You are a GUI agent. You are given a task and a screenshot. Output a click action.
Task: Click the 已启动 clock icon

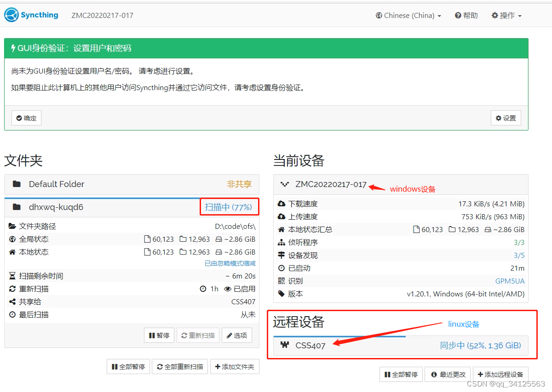click(x=282, y=268)
